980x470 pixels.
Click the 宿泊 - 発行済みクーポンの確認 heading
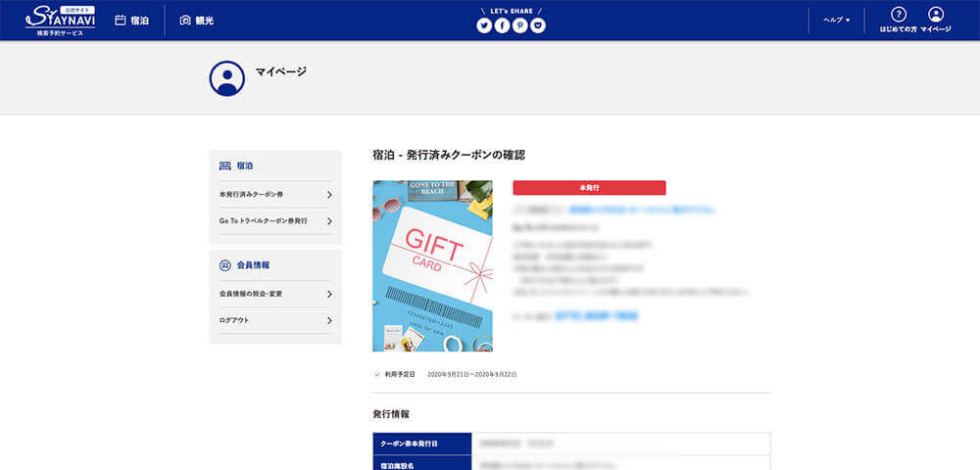(448, 155)
